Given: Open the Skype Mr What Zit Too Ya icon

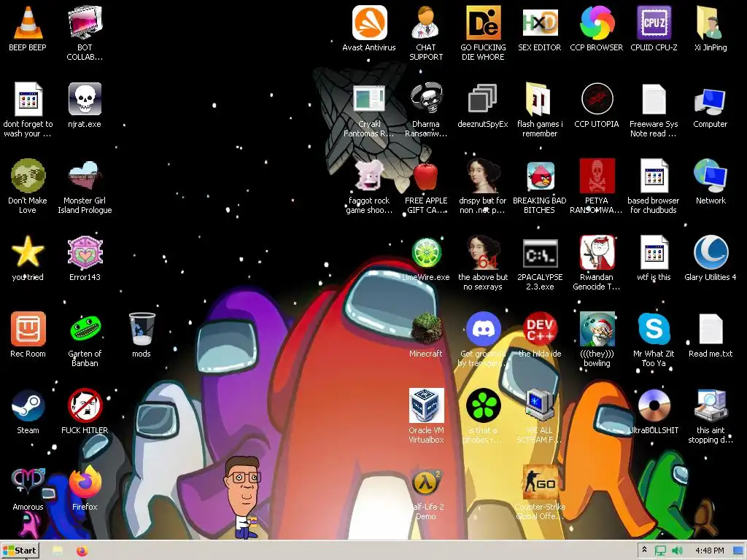Looking at the screenshot, I should 654,329.
